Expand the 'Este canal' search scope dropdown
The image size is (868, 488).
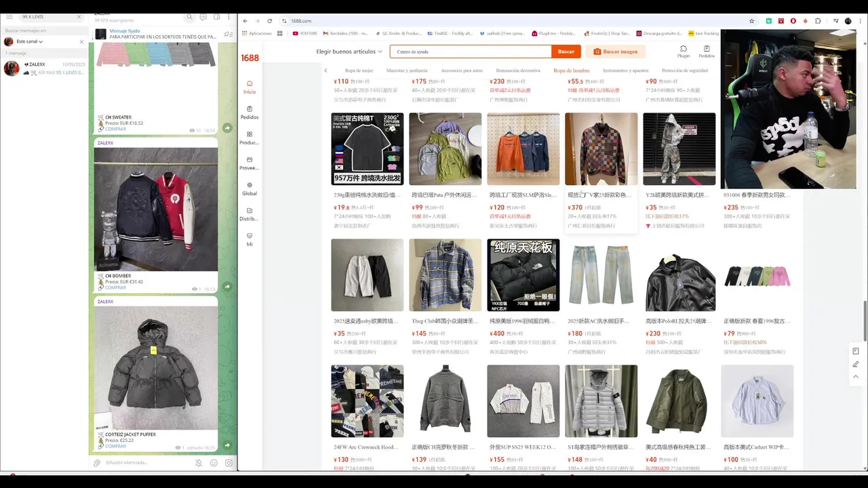coord(30,41)
